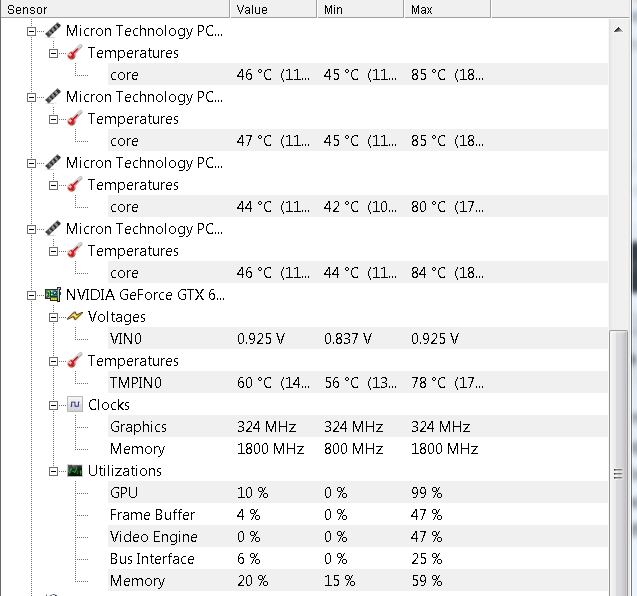Click the NVIDIA GeForce GTX graphics card icon
The width and height of the screenshot is (637, 596).
tap(53, 295)
